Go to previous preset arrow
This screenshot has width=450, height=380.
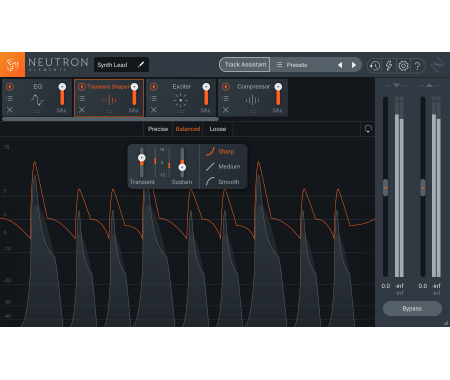(340, 65)
